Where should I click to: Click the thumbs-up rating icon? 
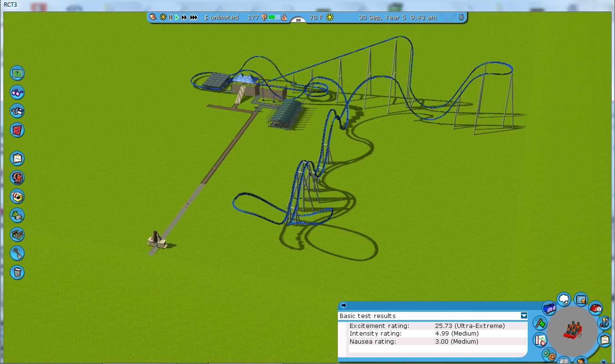284,18
